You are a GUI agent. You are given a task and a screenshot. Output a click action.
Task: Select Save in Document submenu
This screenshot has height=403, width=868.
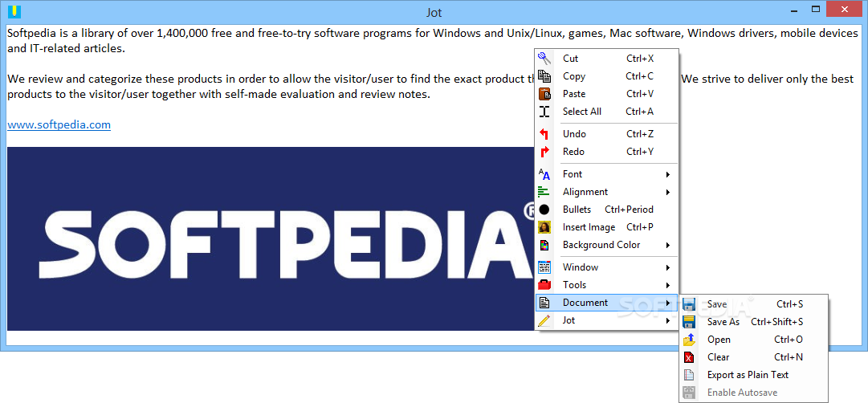coord(754,304)
